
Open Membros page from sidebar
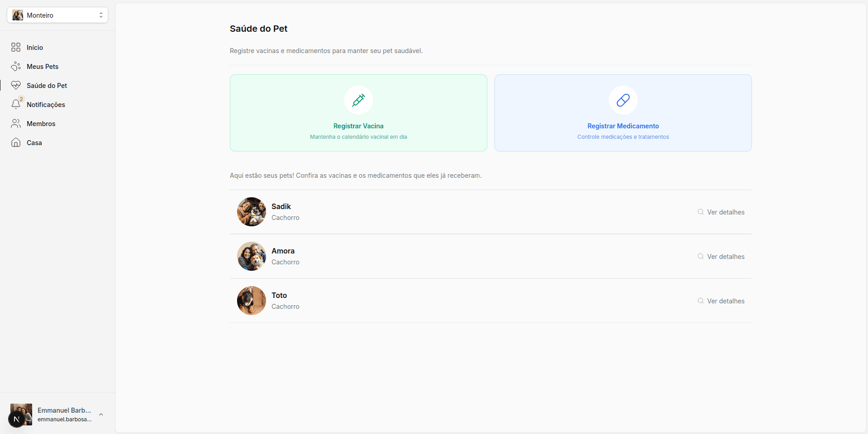click(41, 123)
